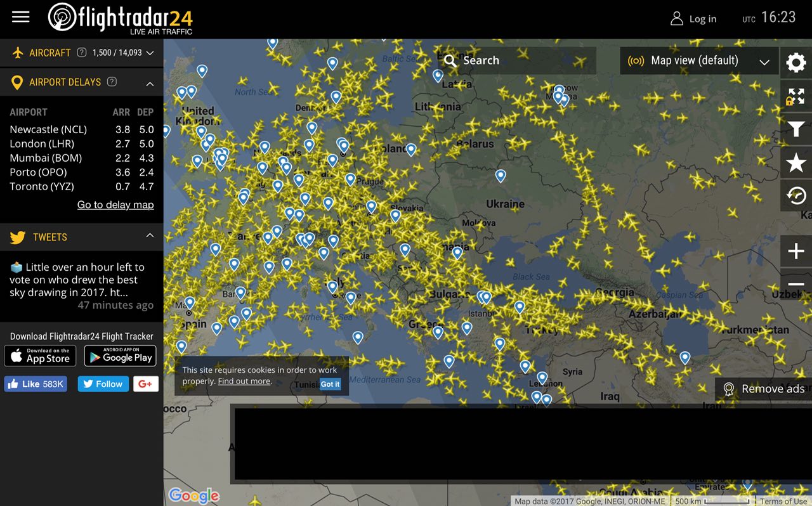Click the Google Plus button
The image size is (812, 506).
145,384
